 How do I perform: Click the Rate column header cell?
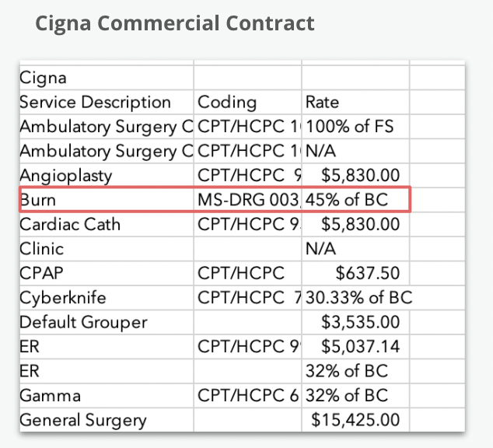(322, 102)
